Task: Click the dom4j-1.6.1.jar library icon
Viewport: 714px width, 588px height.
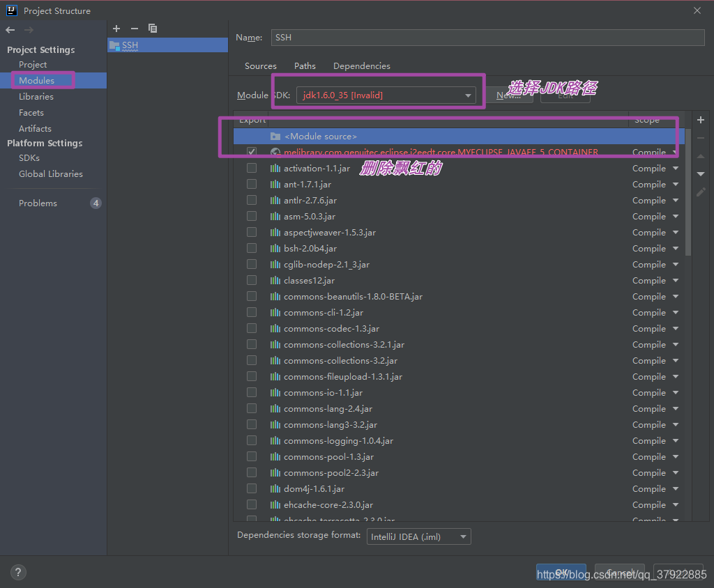Action: (275, 489)
